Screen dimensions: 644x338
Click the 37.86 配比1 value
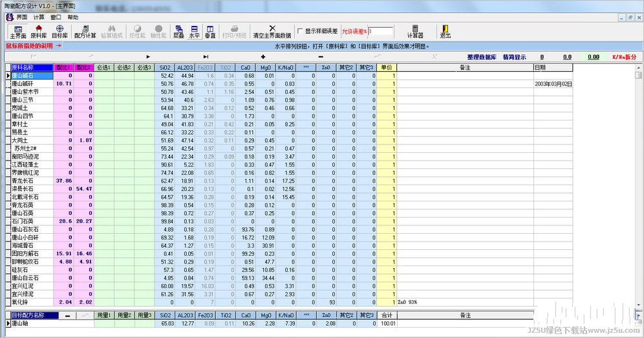tap(63, 181)
